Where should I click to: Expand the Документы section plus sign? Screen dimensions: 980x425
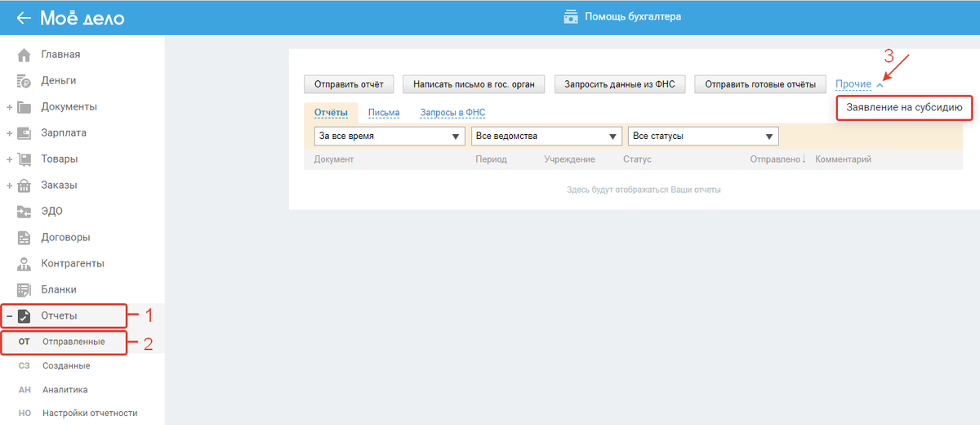pos(9,107)
